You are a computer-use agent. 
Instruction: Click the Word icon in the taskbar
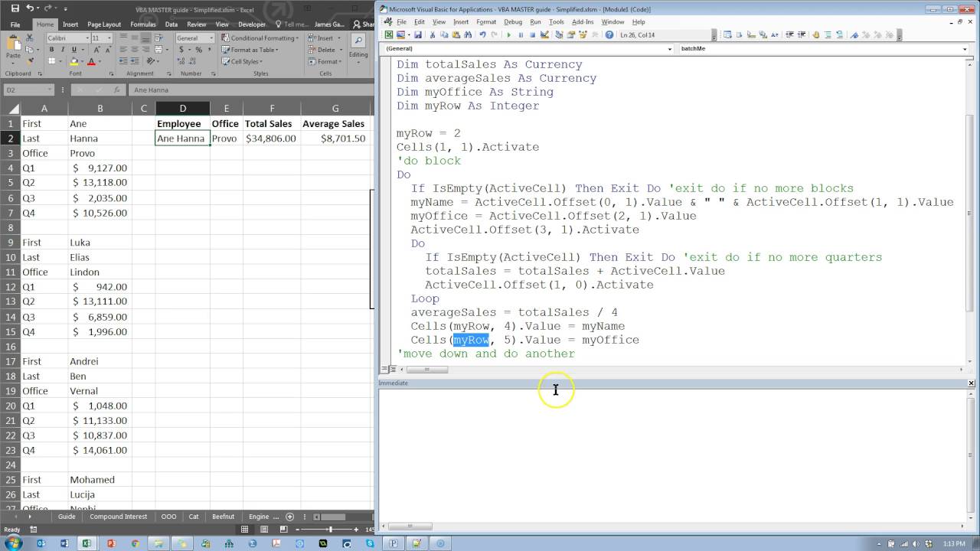pyautogui.click(x=64, y=543)
